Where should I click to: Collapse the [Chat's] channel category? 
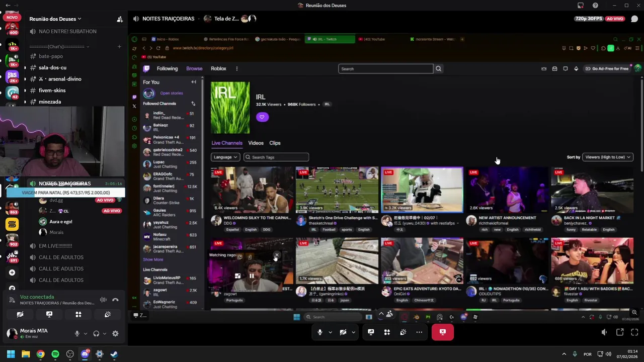coord(59,47)
